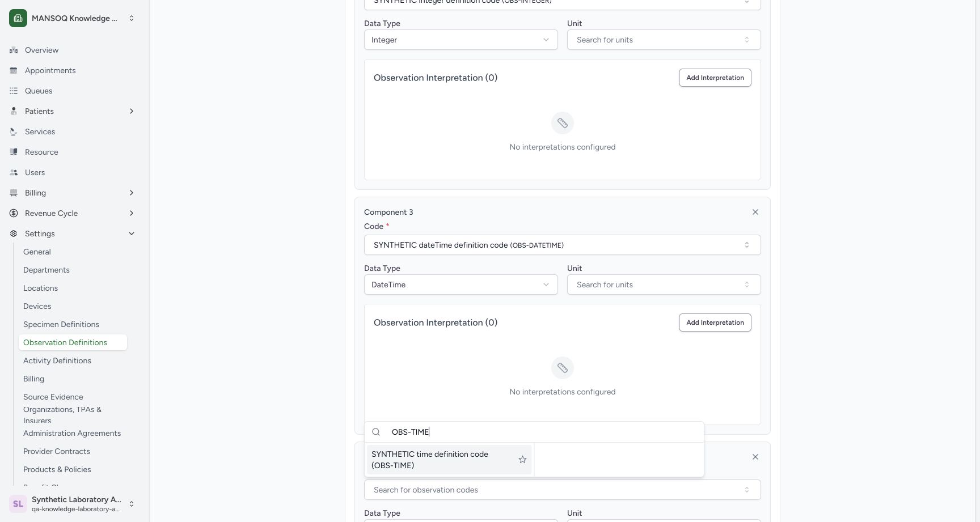Viewport: 980px width, 522px height.
Task: Click the Users icon in sidebar
Action: 14,172
